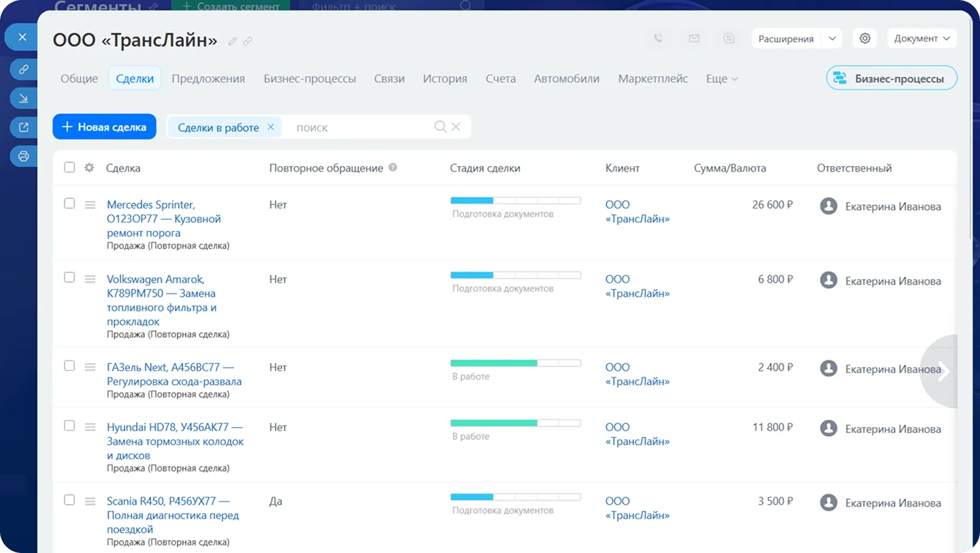980x553 pixels.
Task: Check the ГАЗель Next deal checkbox
Action: point(69,366)
